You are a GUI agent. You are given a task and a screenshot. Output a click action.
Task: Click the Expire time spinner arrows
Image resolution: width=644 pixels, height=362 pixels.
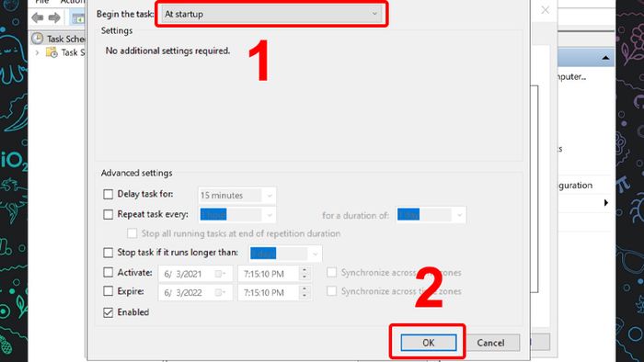pyautogui.click(x=305, y=292)
